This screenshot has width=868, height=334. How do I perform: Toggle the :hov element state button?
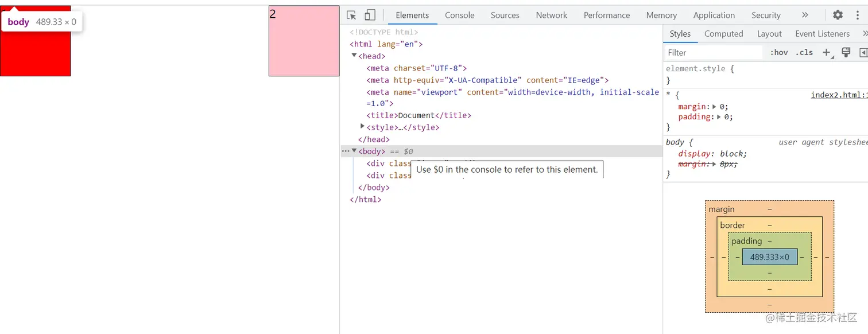(x=779, y=52)
